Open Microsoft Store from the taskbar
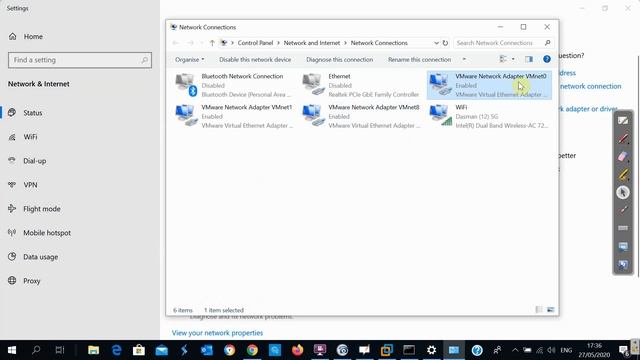This screenshot has height=360, width=640. point(139,350)
